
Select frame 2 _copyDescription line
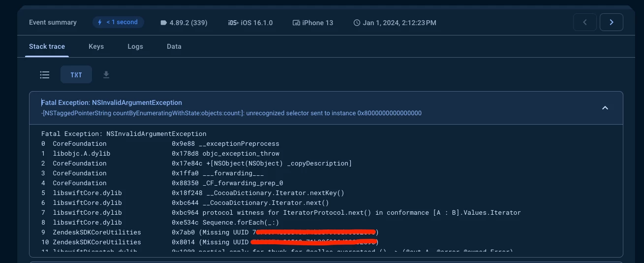[197, 164]
